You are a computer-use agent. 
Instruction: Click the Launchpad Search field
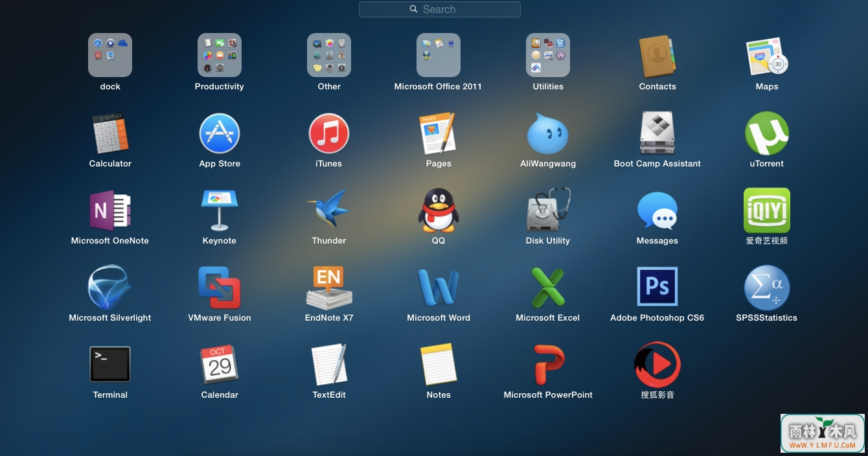[x=439, y=9]
